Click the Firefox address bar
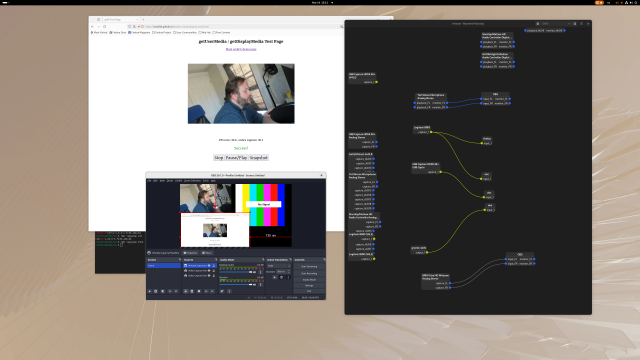Viewport: 640px width, 360px height. (235, 27)
